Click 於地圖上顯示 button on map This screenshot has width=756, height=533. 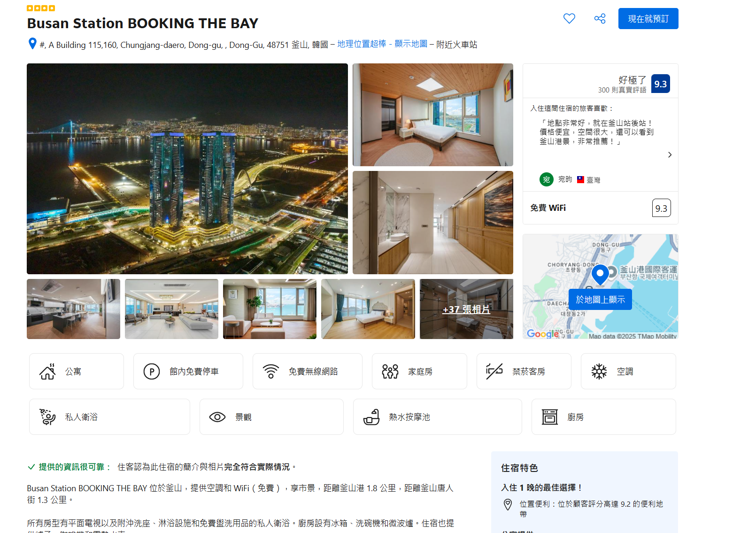tap(600, 300)
